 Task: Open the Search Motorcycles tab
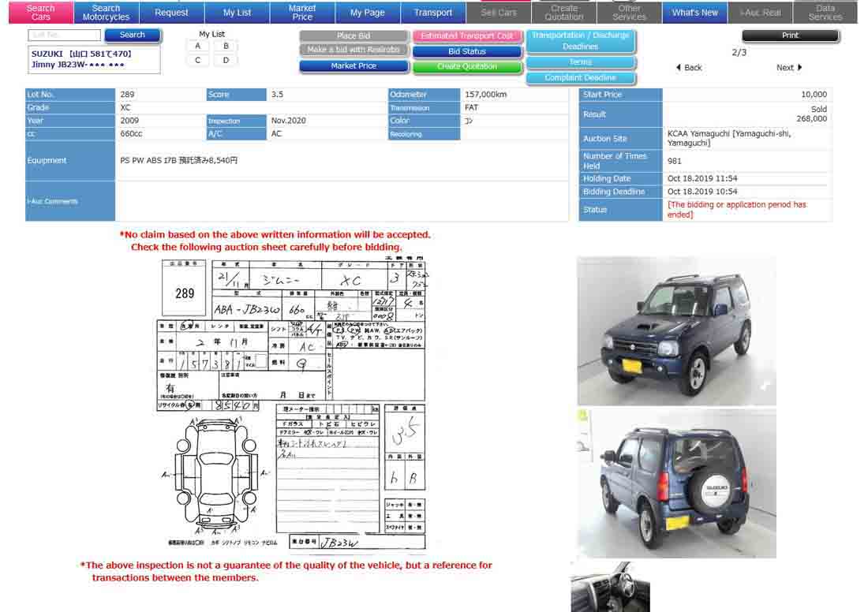[x=106, y=12]
